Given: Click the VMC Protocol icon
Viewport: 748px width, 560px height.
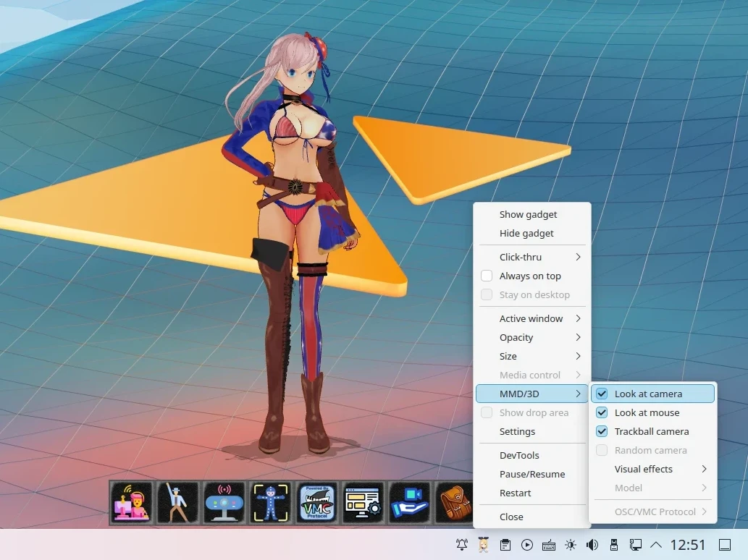Looking at the screenshot, I should coord(317,502).
